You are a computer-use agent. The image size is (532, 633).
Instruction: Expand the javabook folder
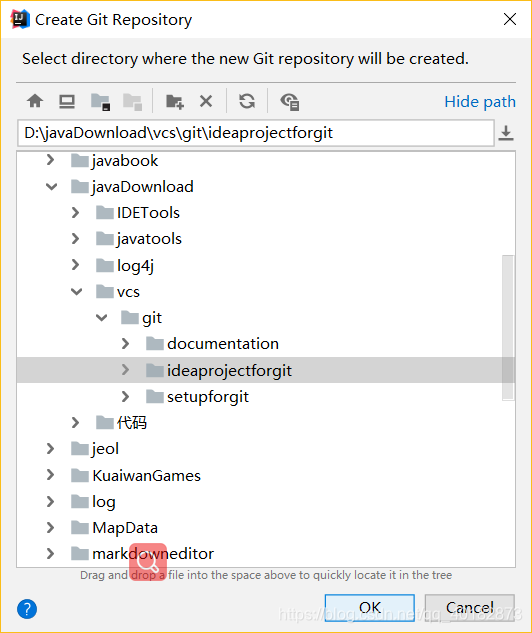(50, 160)
